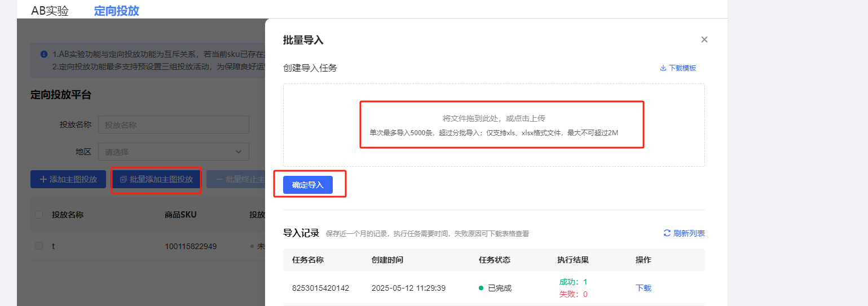The height and width of the screenshot is (306, 868).
Task: Click the plus icon on 添加主图投放
Action: [x=43, y=180]
